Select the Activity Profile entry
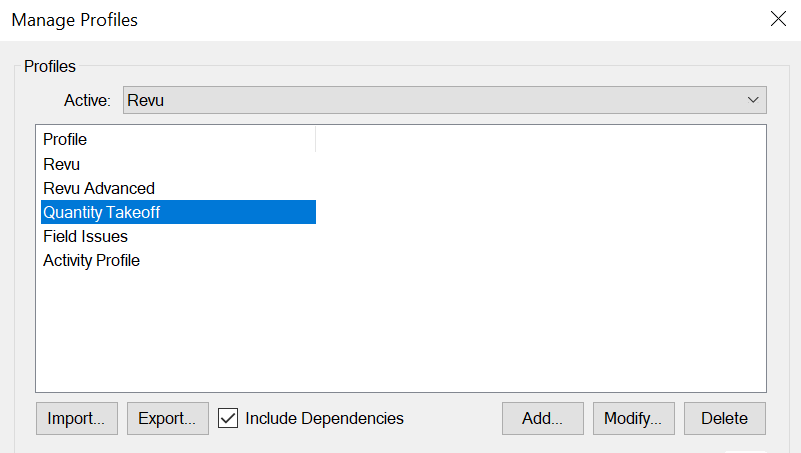The width and height of the screenshot is (801, 453). 178,260
